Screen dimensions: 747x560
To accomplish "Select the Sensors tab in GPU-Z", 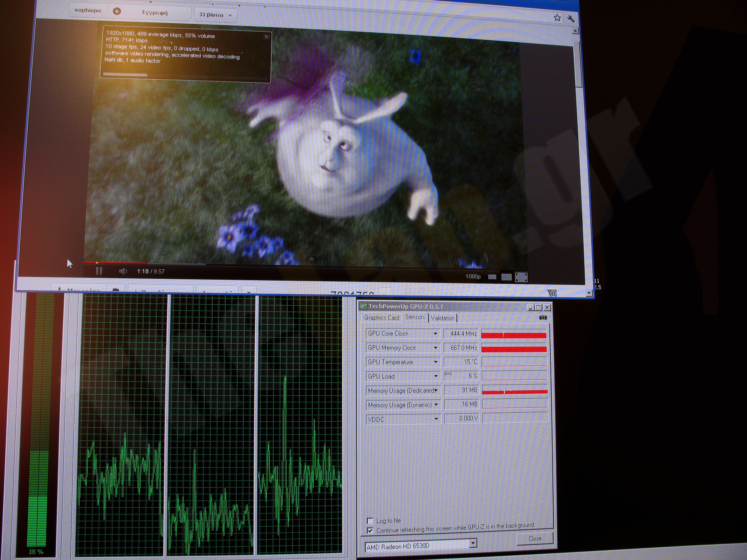I will tap(415, 317).
